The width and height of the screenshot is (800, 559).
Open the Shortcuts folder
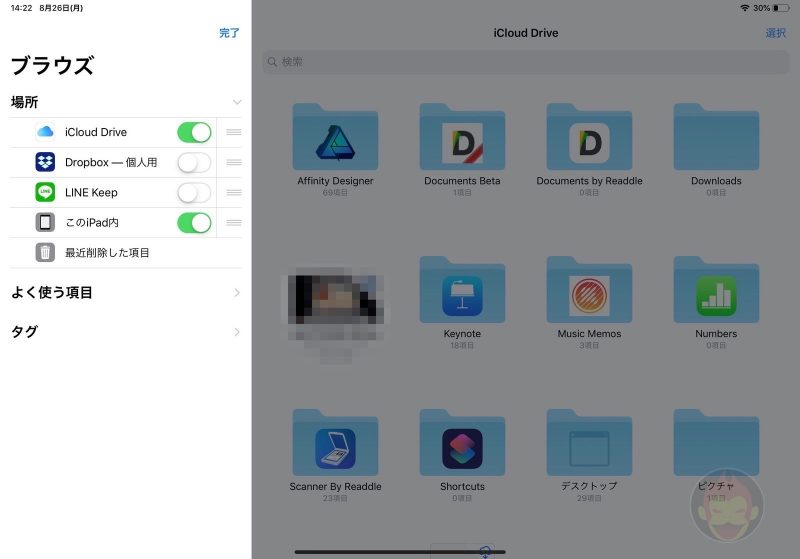tap(462, 443)
